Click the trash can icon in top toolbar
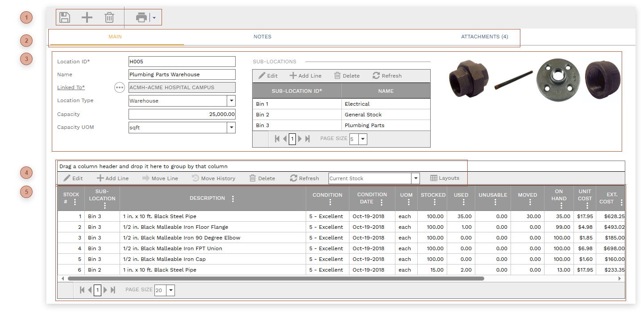 tap(109, 17)
